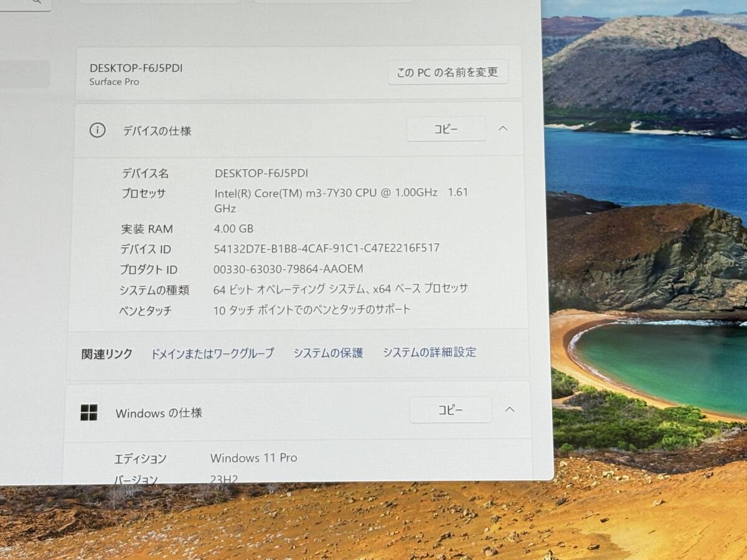Click the この PC の名前を変更 button

pyautogui.click(x=448, y=72)
